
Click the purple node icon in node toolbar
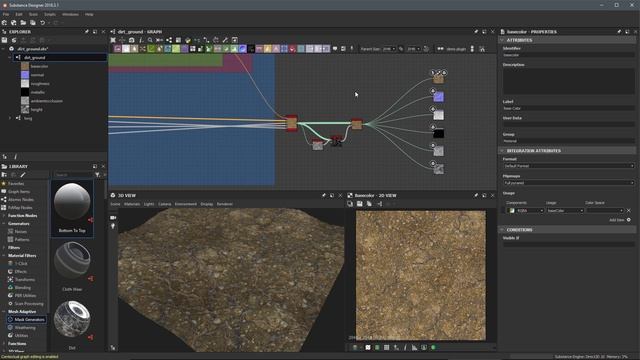click(x=184, y=49)
